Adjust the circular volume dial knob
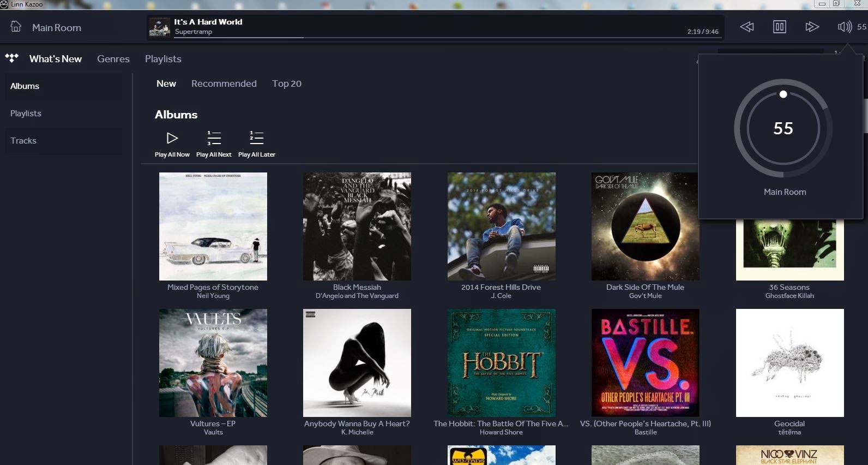This screenshot has height=465, width=868. (x=783, y=94)
